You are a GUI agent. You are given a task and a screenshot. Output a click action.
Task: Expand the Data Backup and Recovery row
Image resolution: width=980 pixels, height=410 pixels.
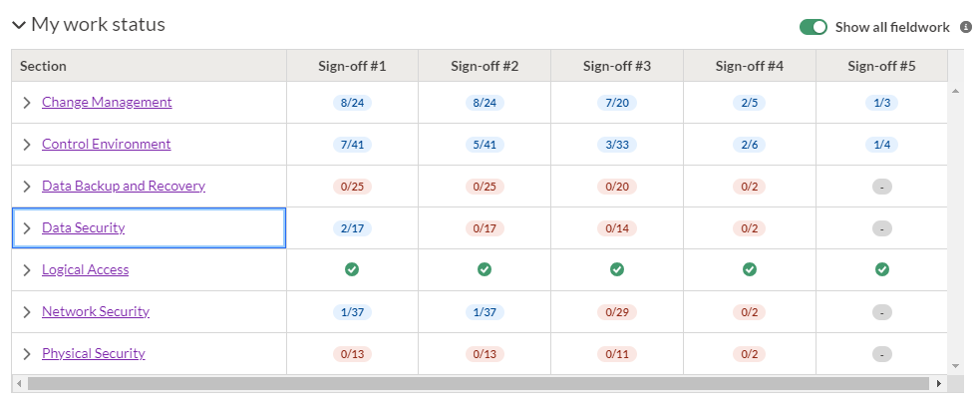click(x=27, y=187)
